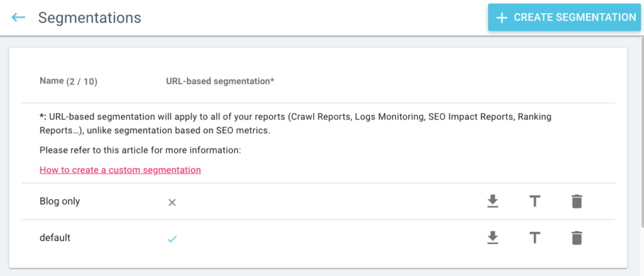Go back using the arrow icon
The width and height of the screenshot is (644, 276).
18,17
